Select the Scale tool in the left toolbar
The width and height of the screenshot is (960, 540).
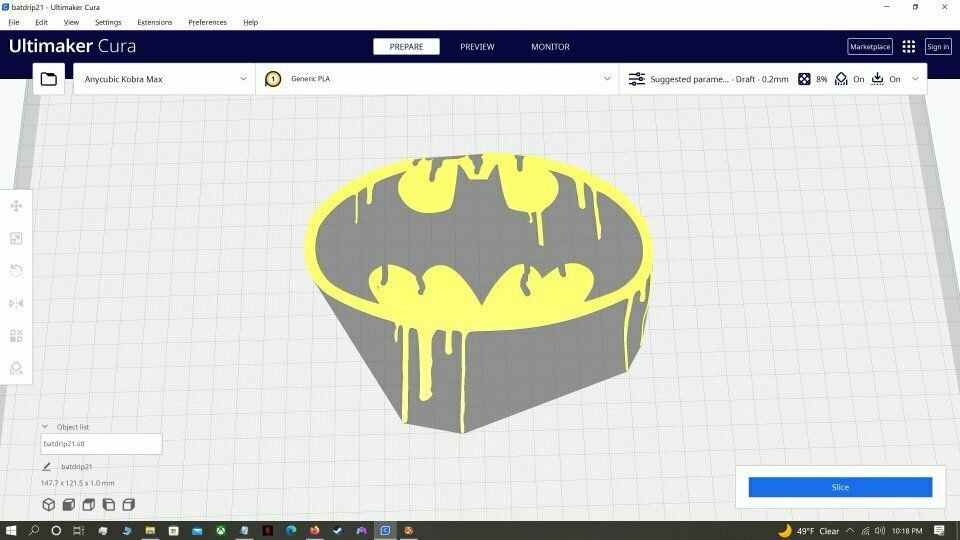click(17, 239)
